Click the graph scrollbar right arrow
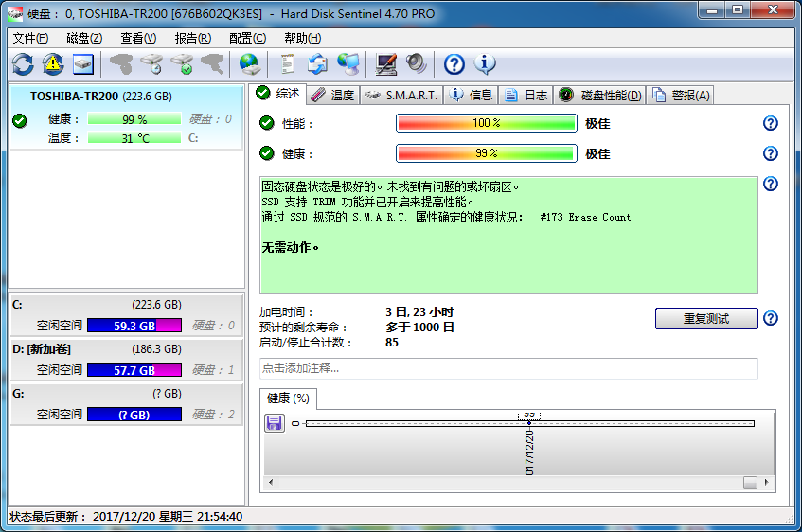 (x=766, y=482)
